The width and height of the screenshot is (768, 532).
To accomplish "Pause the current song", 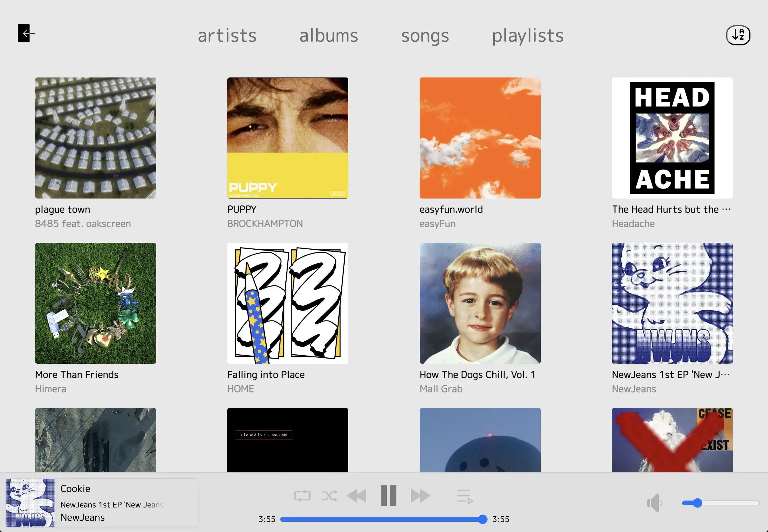I will pos(388,496).
